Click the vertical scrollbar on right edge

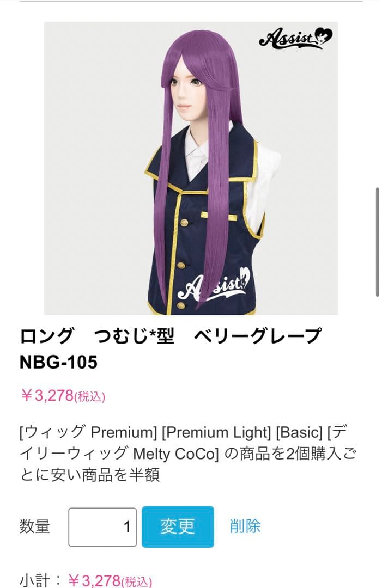[x=378, y=242]
